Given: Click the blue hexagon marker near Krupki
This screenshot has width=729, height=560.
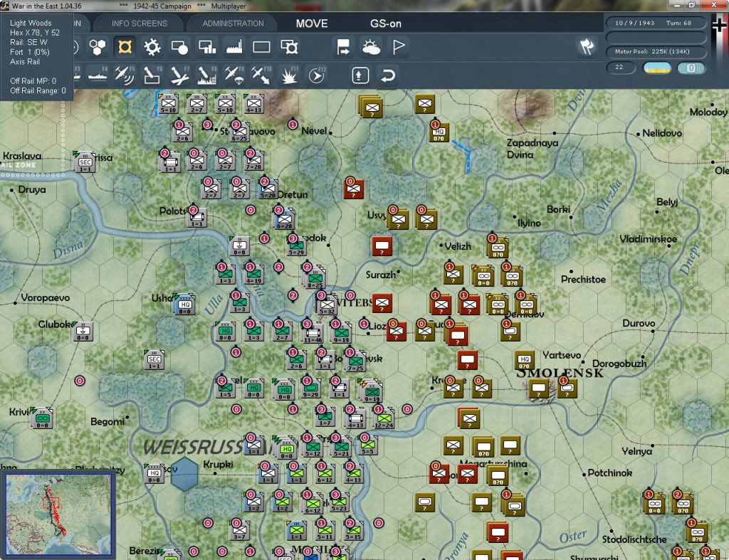Looking at the screenshot, I should coord(184,474).
